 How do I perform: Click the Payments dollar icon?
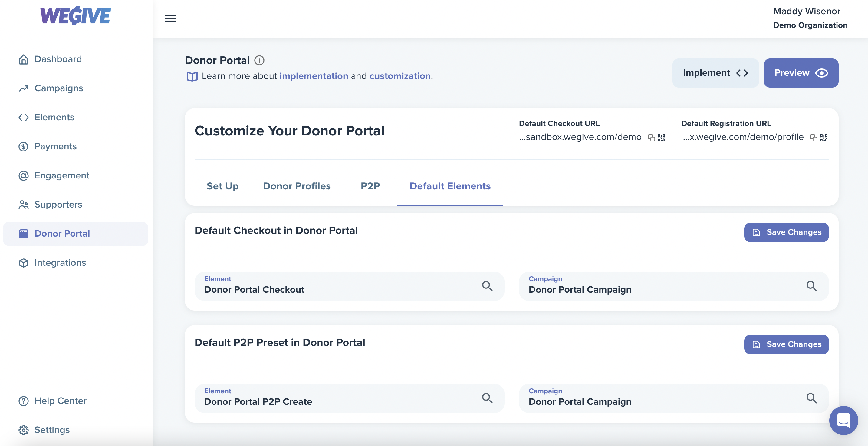point(24,147)
